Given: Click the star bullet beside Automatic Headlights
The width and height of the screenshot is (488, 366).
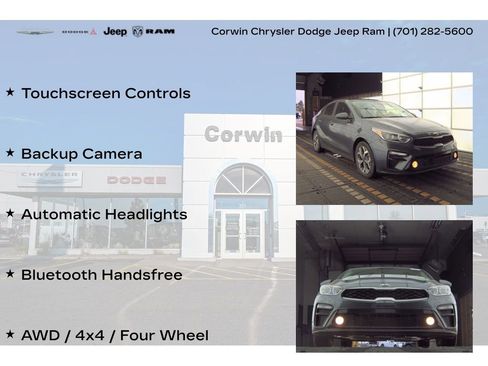Looking at the screenshot, I should click(10, 213).
